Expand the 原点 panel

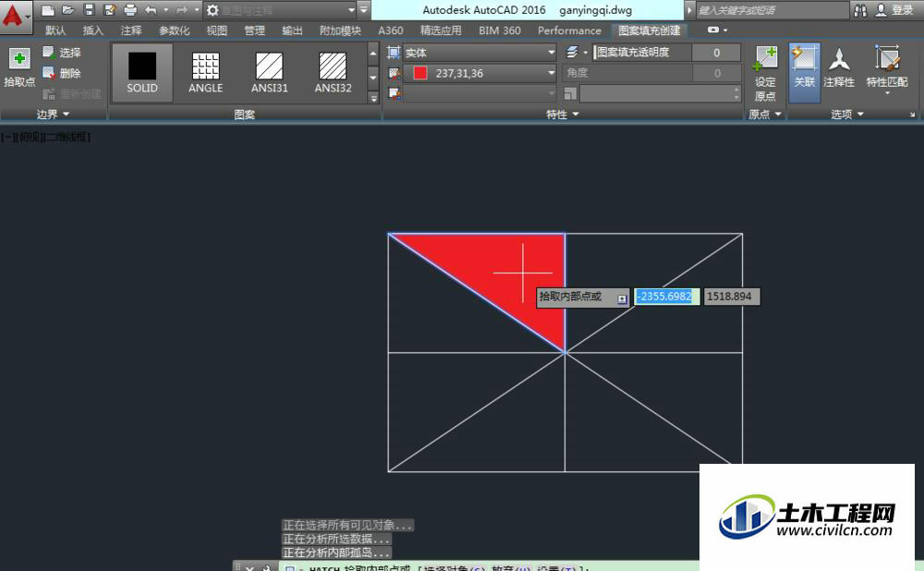(765, 115)
